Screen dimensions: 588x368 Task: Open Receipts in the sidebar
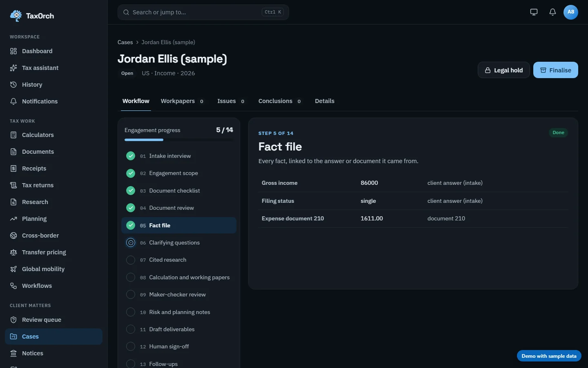click(53, 168)
